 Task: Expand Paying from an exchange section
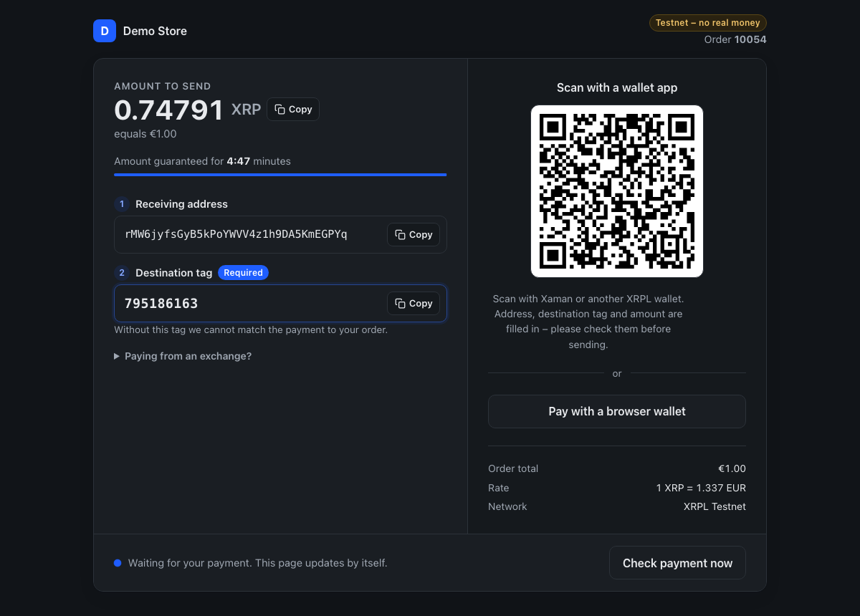pyautogui.click(x=183, y=356)
